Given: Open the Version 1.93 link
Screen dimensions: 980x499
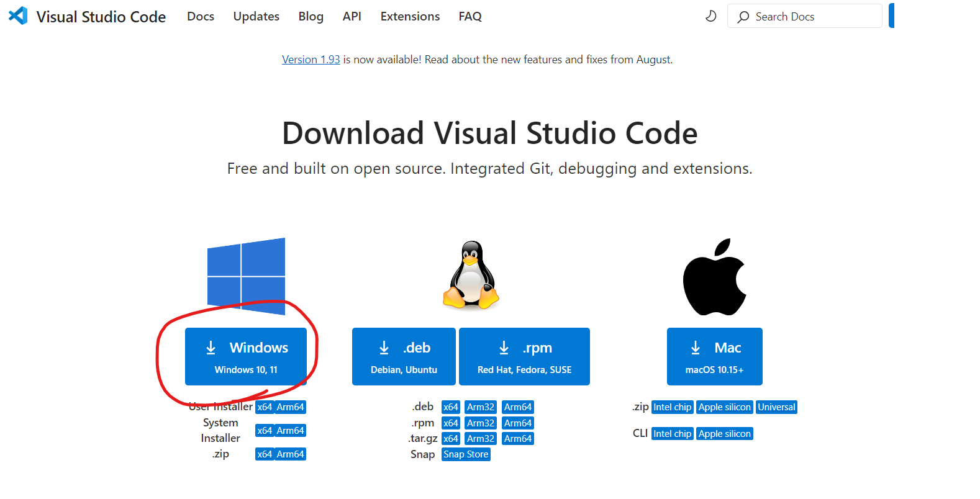Looking at the screenshot, I should point(311,60).
